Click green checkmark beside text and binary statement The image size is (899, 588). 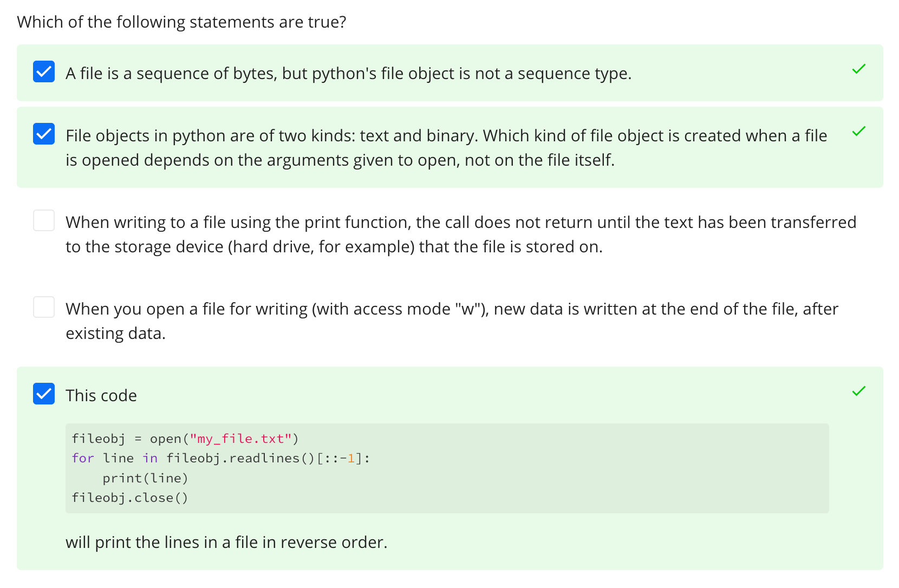(858, 132)
